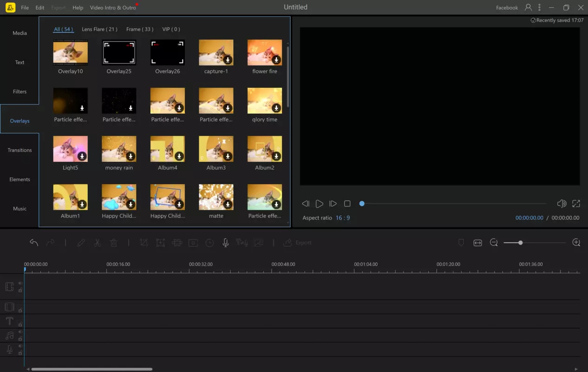Viewport: 588px width, 372px height.
Task: Click the Mosaic tool icon
Action: point(176,242)
